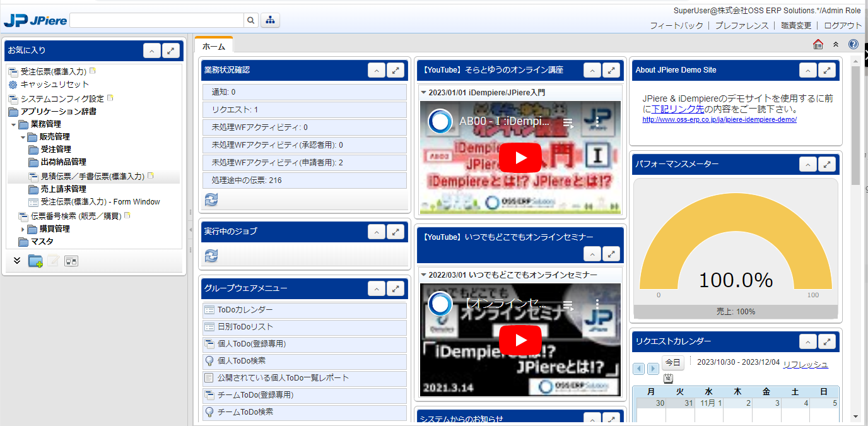The height and width of the screenshot is (426, 868).
Task: Click 職責変更 link
Action: (x=796, y=26)
